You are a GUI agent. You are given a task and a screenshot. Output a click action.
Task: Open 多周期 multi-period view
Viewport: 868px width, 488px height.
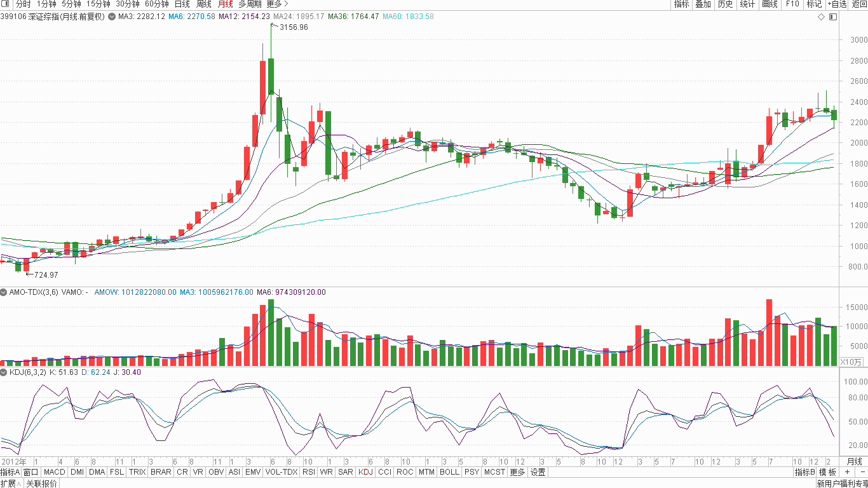point(250,4)
